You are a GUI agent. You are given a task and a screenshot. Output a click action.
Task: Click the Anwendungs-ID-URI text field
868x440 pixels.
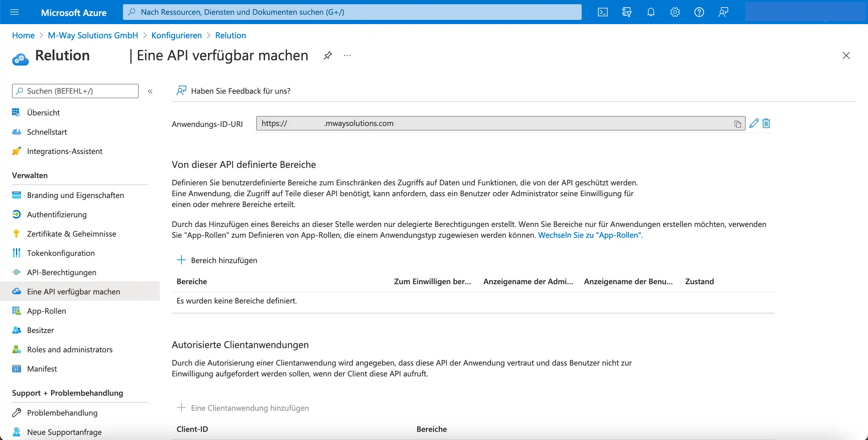(500, 123)
